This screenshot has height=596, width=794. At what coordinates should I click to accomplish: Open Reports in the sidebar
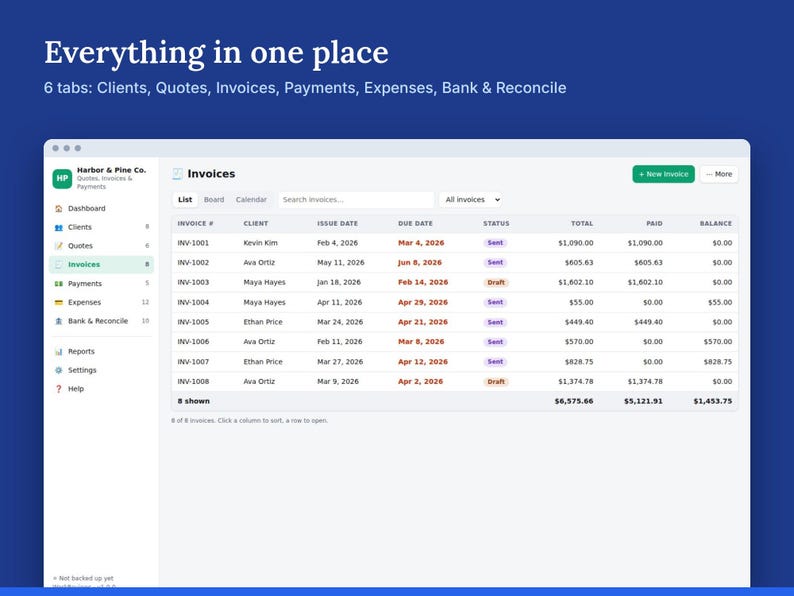[x=101, y=351]
